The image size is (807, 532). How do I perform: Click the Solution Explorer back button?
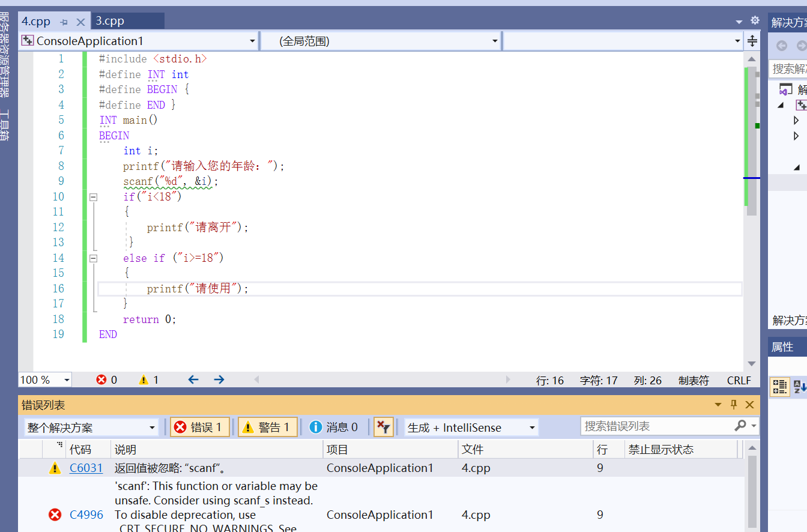pyautogui.click(x=781, y=46)
